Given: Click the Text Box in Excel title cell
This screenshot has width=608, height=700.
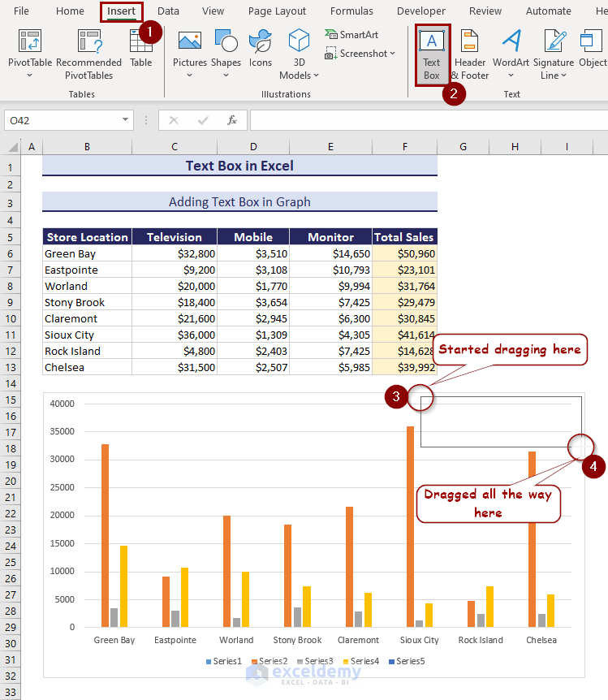Looking at the screenshot, I should [239, 166].
